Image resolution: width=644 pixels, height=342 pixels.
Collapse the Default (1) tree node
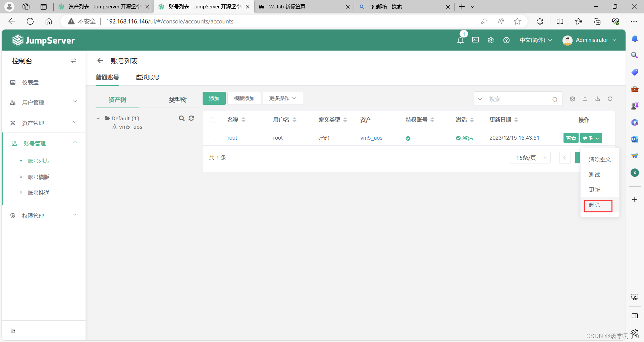[98, 118]
